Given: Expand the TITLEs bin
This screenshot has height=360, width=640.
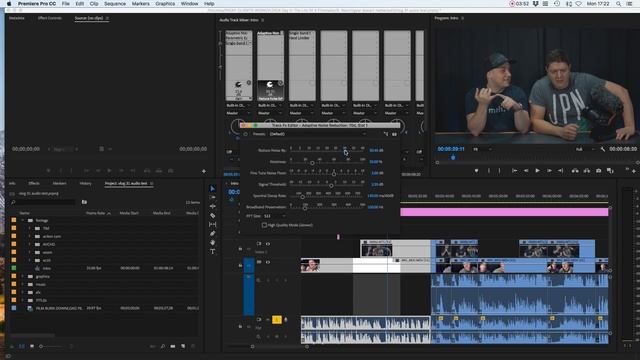Looking at the screenshot, I should 22,300.
